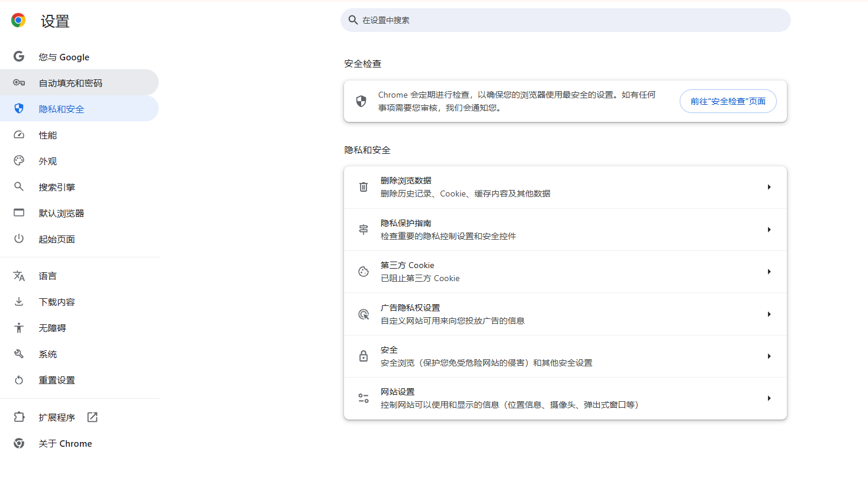Viewport: 868px width, 487px height.
Task: Open the 下载内容 settings
Action: 79,302
